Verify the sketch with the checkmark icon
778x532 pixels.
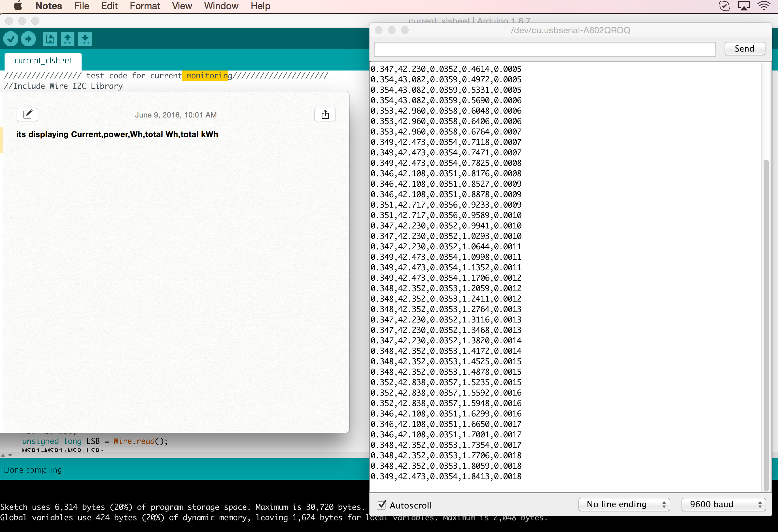coord(11,39)
